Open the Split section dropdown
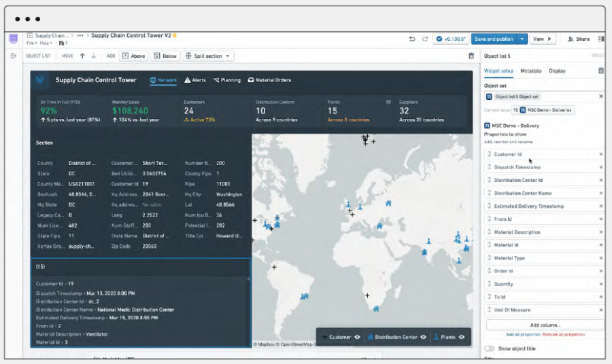 click(x=208, y=56)
